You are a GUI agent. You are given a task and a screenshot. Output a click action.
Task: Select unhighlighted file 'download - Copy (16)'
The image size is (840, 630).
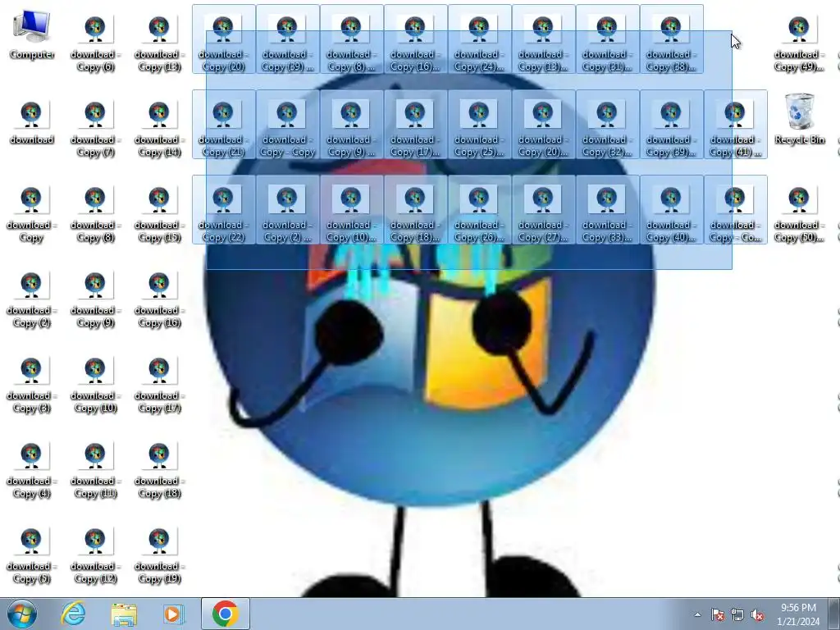click(159, 299)
